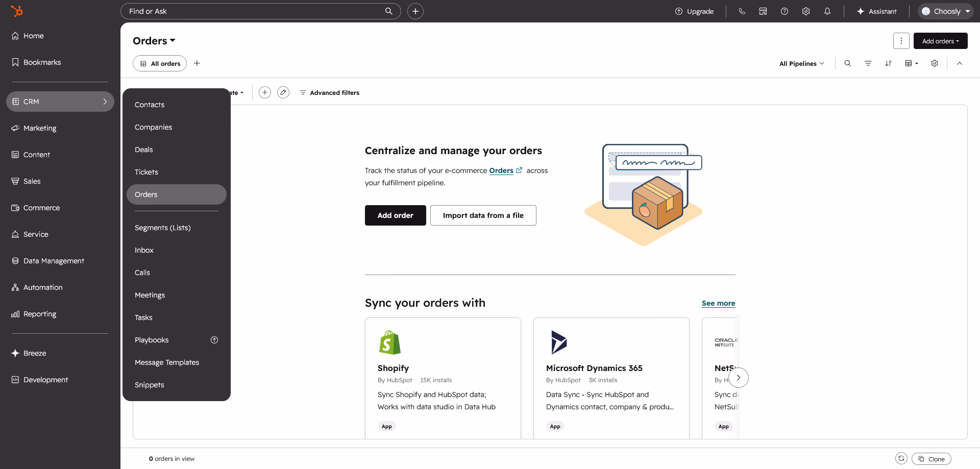This screenshot has width=980, height=469.
Task: Select the All orders view tab
Action: (160, 63)
